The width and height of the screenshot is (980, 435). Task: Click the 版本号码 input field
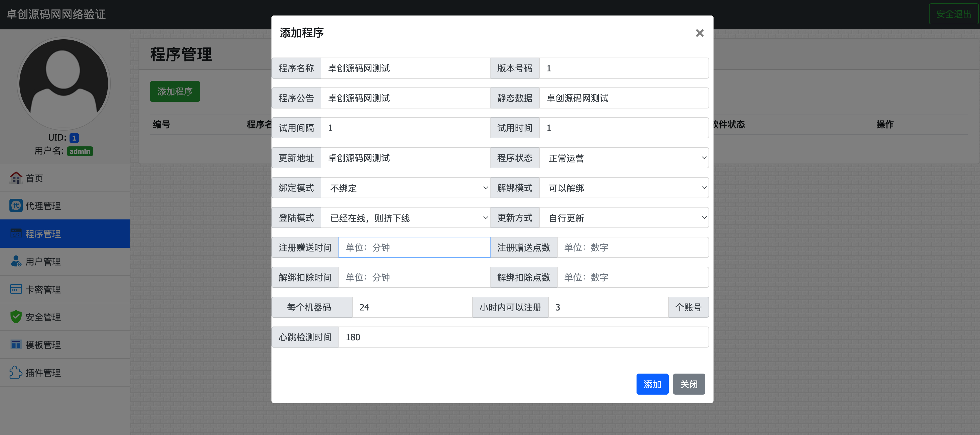point(624,68)
